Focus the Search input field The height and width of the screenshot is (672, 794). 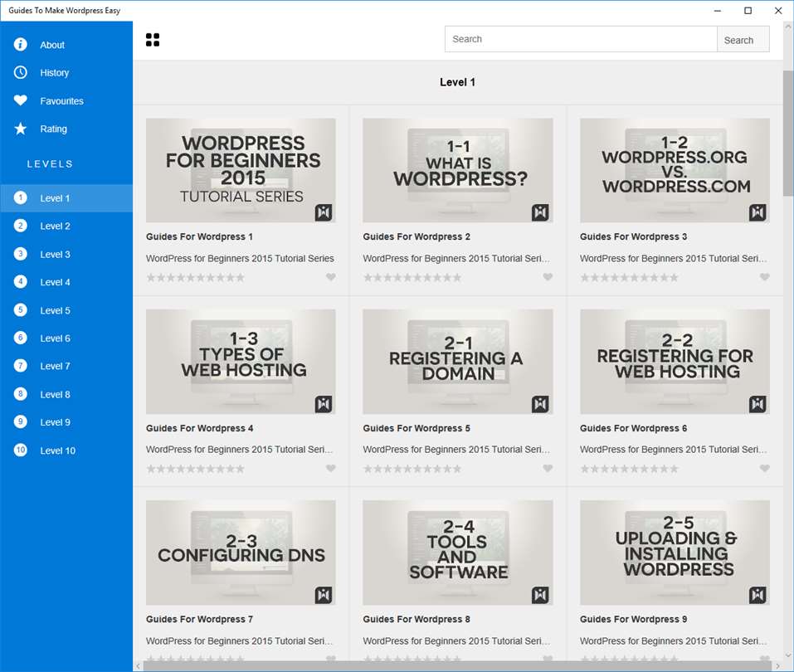coord(581,40)
